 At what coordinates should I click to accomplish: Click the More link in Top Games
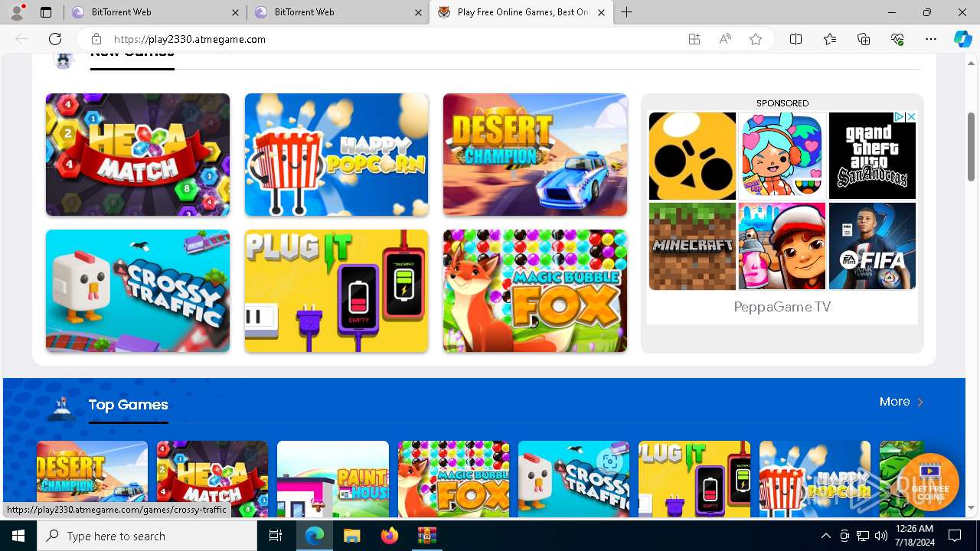tap(901, 402)
